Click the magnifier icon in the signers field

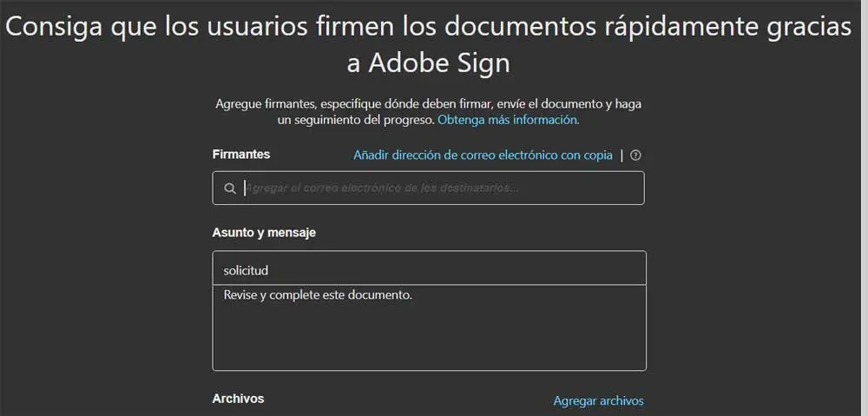tap(229, 188)
